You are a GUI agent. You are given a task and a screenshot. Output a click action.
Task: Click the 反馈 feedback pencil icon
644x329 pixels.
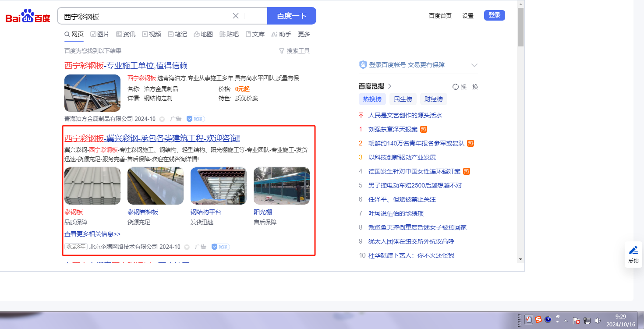pos(633,251)
